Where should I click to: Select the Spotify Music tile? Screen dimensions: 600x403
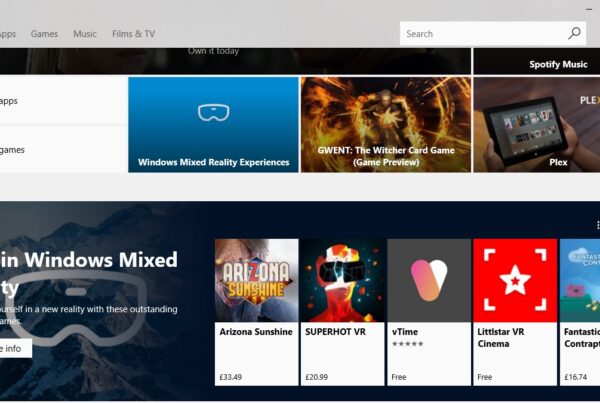point(537,61)
